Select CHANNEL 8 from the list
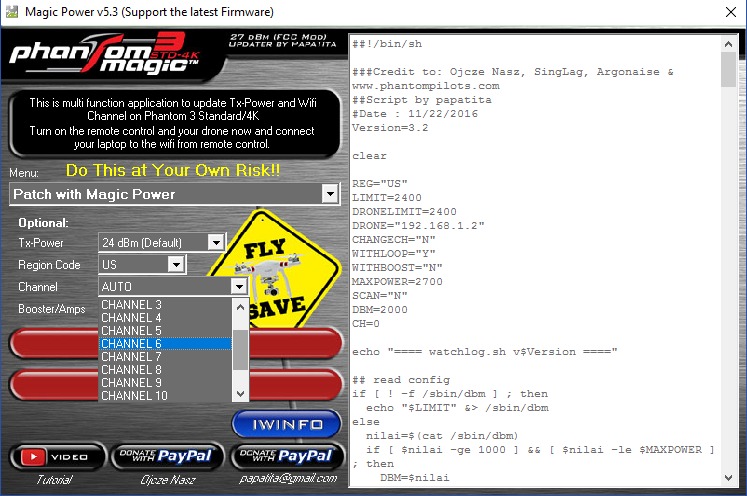This screenshot has width=747, height=496. (x=165, y=370)
